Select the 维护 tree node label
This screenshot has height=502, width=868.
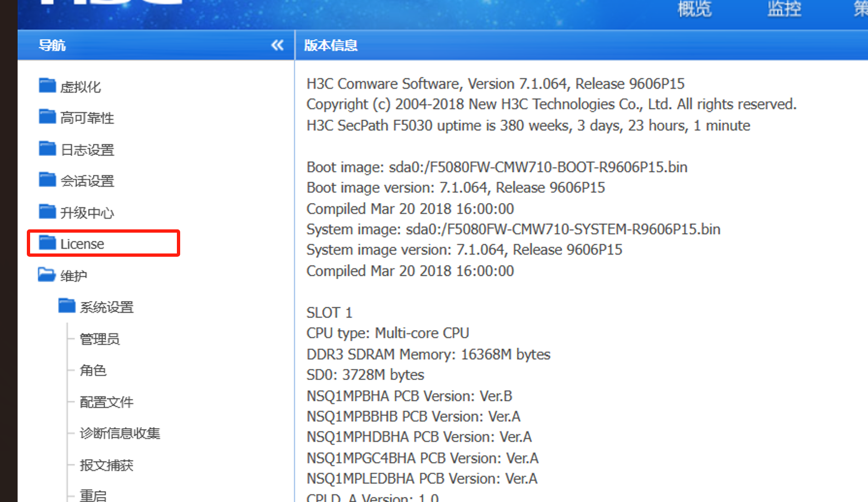click(73, 276)
